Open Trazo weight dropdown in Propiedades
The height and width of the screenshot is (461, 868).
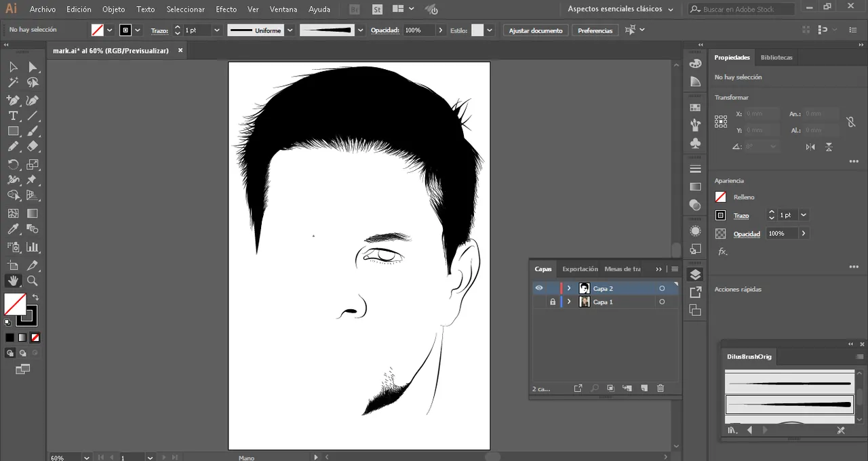coord(804,215)
